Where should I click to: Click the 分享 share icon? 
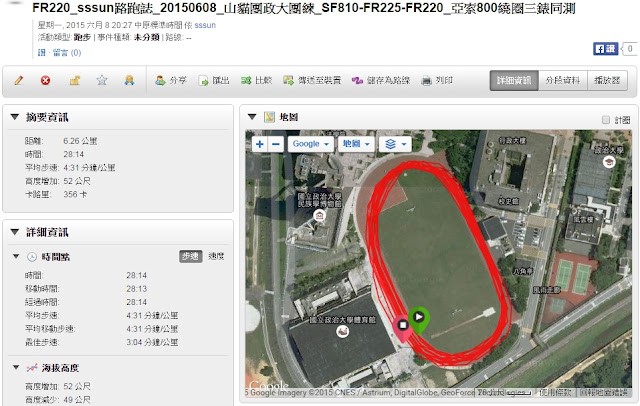160,80
